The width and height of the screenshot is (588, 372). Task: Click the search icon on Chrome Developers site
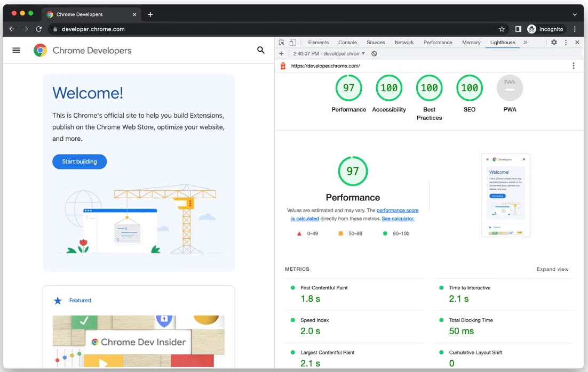click(261, 50)
